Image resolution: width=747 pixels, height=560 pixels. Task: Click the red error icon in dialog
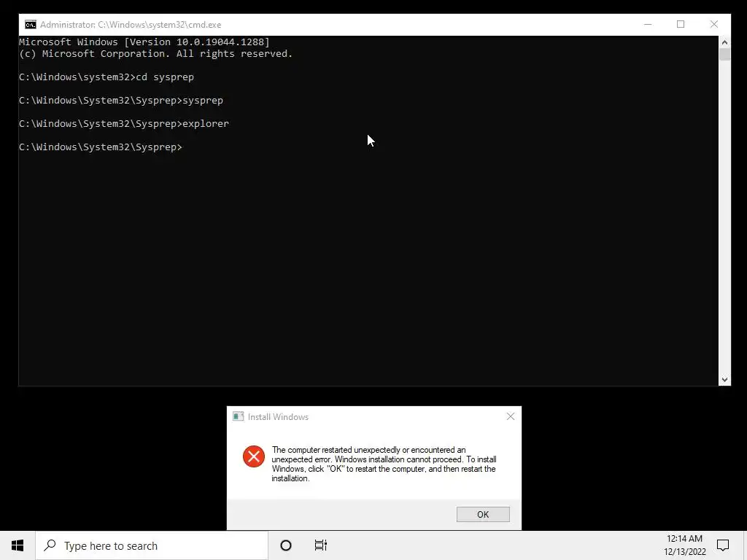coord(253,456)
